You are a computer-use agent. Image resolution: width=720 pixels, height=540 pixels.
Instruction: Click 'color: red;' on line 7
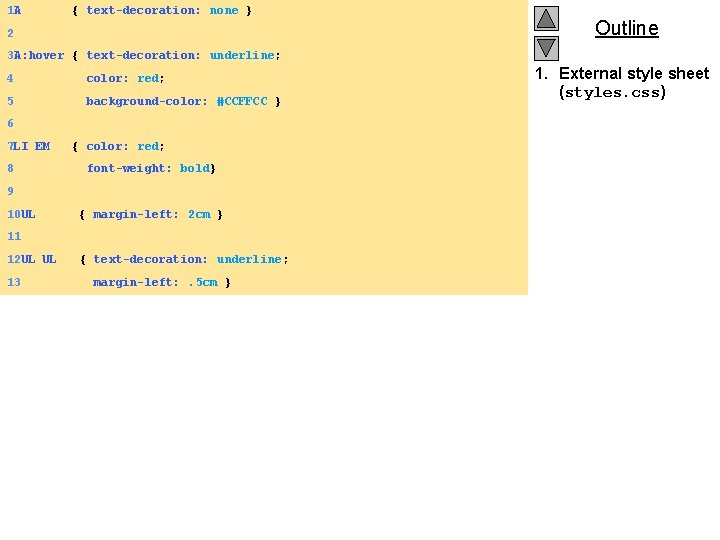(x=125, y=146)
